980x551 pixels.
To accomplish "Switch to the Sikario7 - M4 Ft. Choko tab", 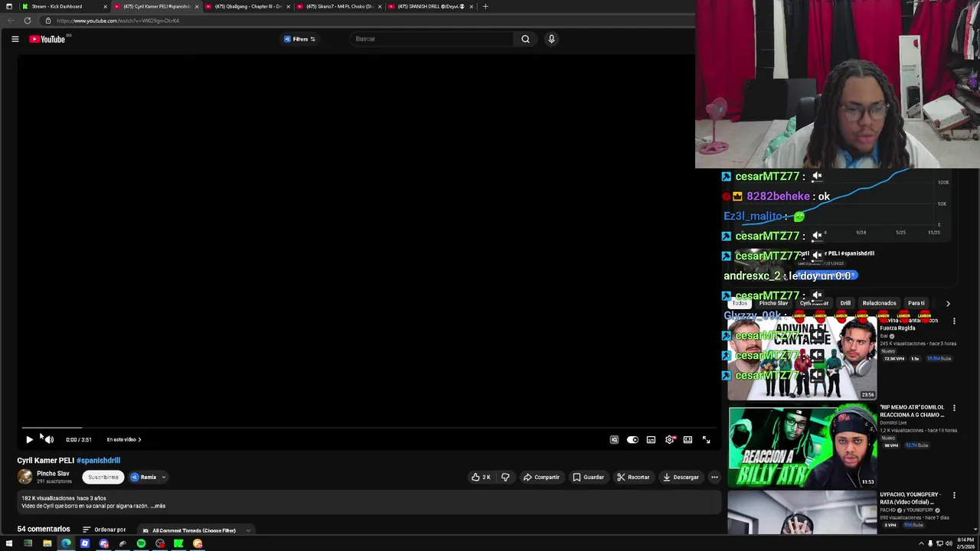I will [338, 6].
